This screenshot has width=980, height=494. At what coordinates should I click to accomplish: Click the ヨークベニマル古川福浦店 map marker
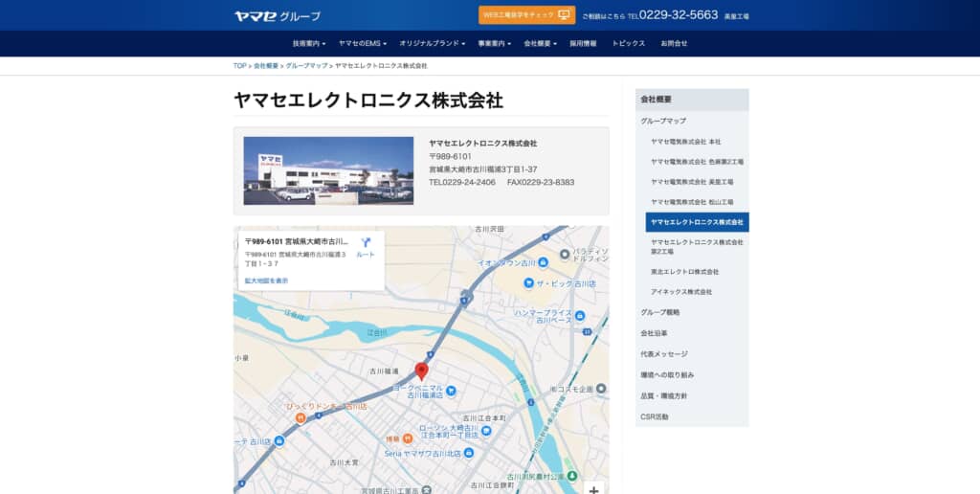451,392
